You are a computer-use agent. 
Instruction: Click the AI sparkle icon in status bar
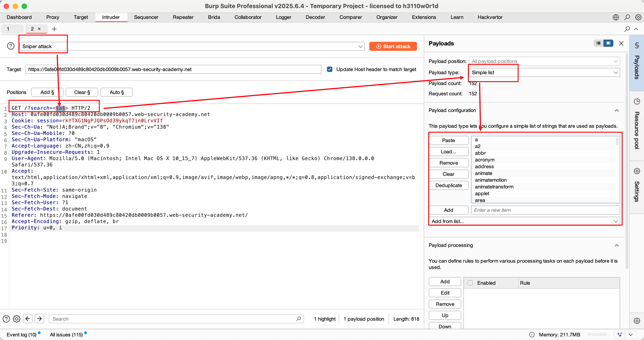click(x=619, y=335)
